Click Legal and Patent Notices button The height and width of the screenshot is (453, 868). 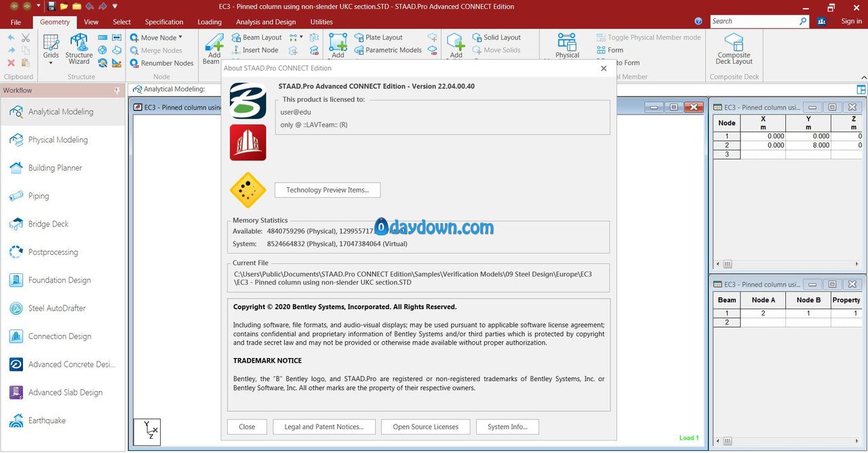point(323,427)
